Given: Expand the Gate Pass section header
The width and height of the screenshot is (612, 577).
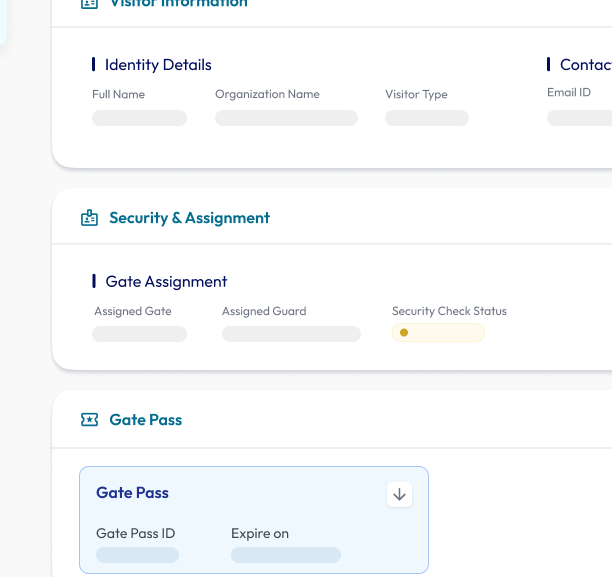Looking at the screenshot, I should click(146, 420).
